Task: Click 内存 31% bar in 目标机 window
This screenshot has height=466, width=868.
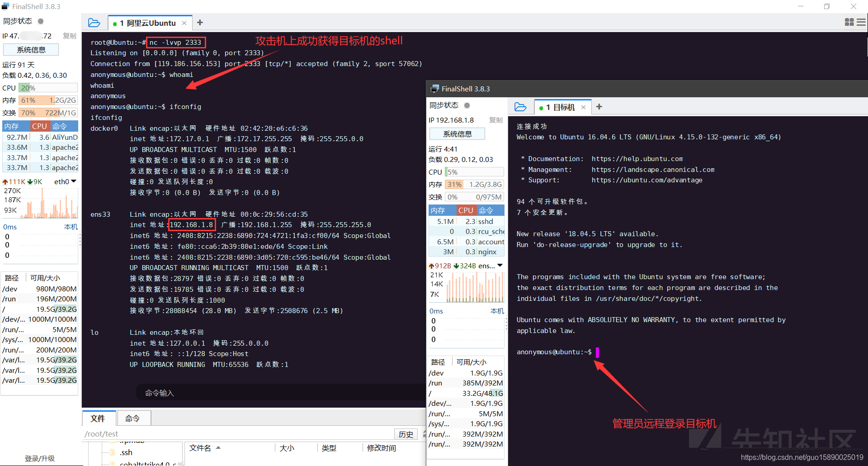Action: click(x=474, y=185)
